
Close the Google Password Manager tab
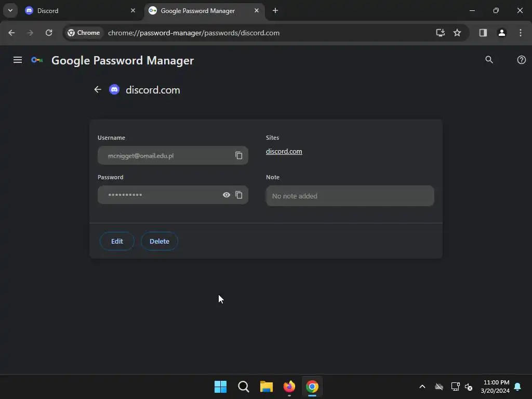(257, 10)
